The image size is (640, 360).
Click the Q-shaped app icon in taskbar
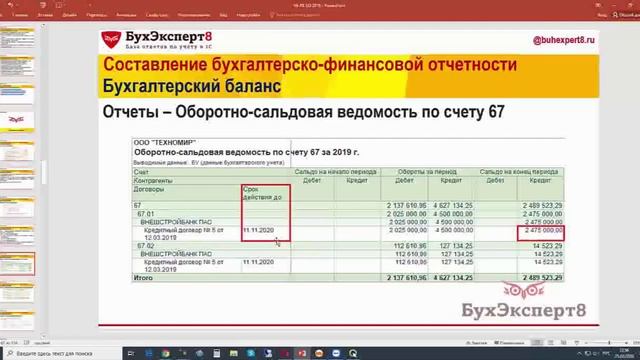pyautogui.click(x=353, y=353)
